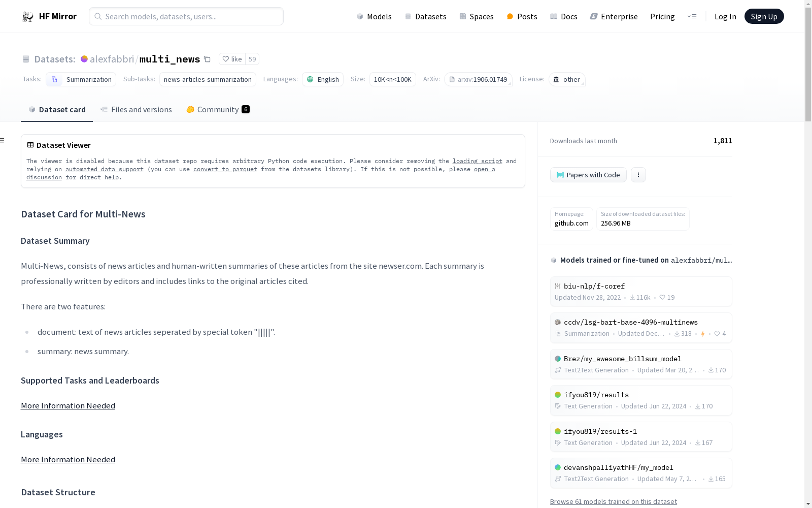Click the Papers with Code logo icon
Image resolution: width=812 pixels, height=508 pixels.
(560, 175)
